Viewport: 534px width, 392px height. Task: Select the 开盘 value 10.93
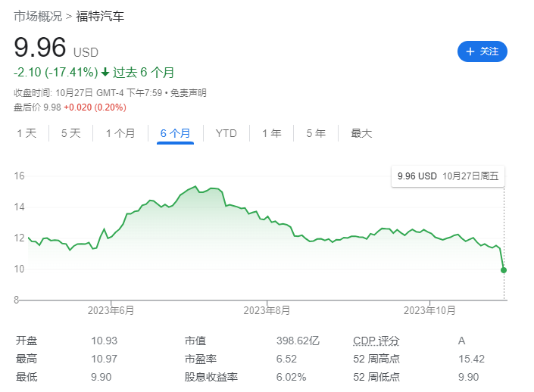pos(105,341)
